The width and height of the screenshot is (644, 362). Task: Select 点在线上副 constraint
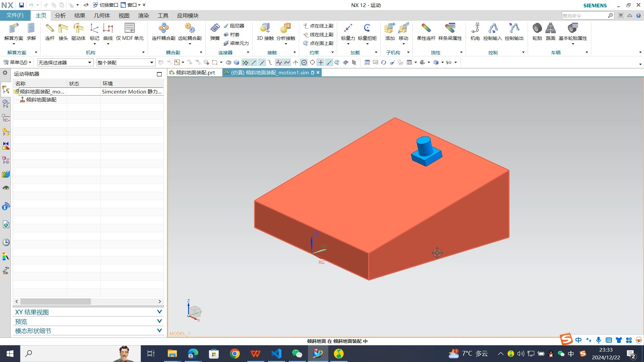tap(318, 26)
